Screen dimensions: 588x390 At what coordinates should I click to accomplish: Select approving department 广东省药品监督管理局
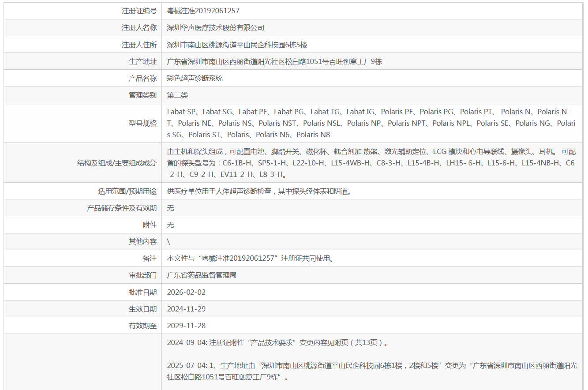click(x=202, y=275)
